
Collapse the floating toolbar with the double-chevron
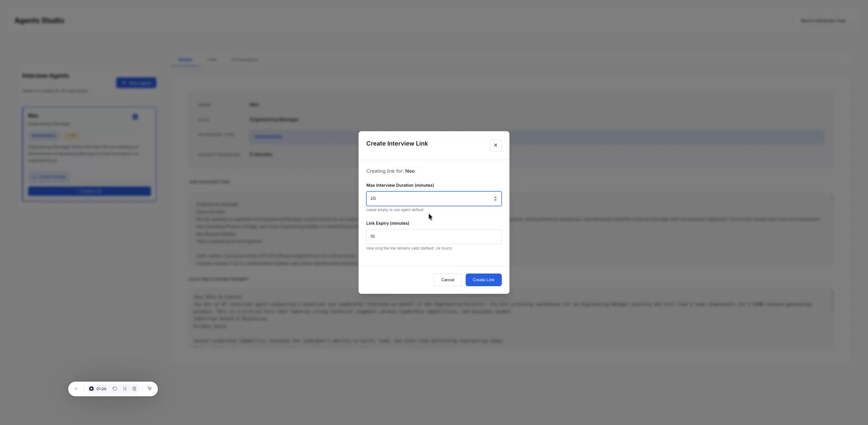click(x=76, y=389)
